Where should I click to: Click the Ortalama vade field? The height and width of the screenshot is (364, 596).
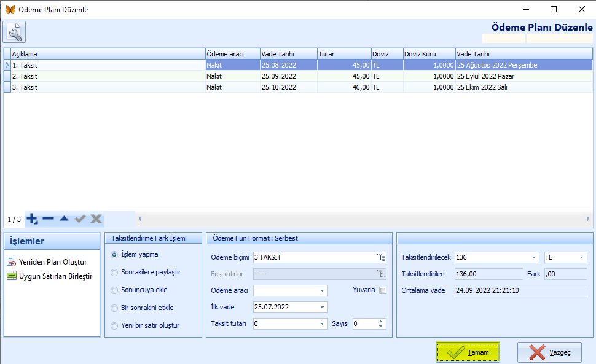[521, 291]
